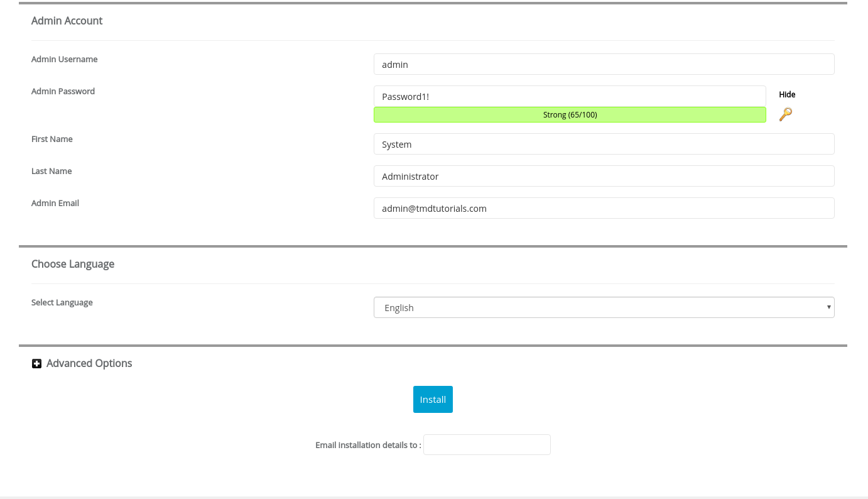Expand the Advanced Options section
This screenshot has height=499, width=868.
tap(82, 363)
